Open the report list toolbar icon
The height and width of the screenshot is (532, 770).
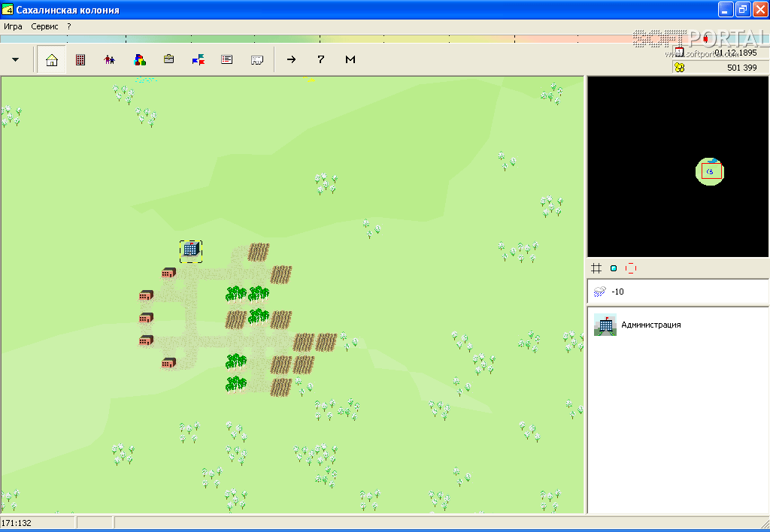click(227, 59)
